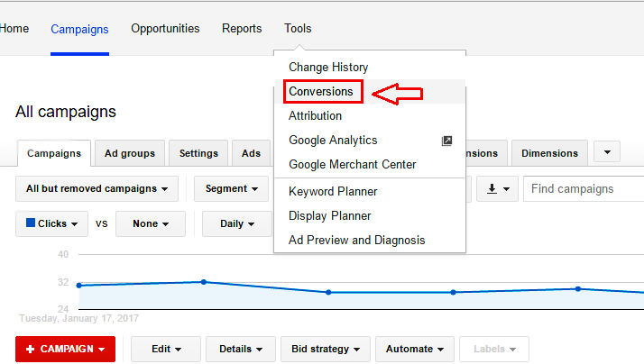Image resolution: width=644 pixels, height=364 pixels.
Task: Open the Bid strategy dropdown button
Action: tap(326, 350)
